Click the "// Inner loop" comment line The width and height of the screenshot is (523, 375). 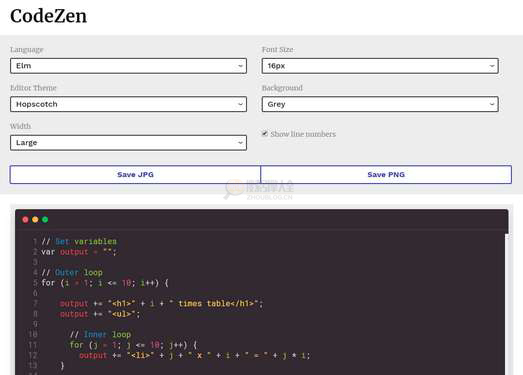tap(100, 334)
